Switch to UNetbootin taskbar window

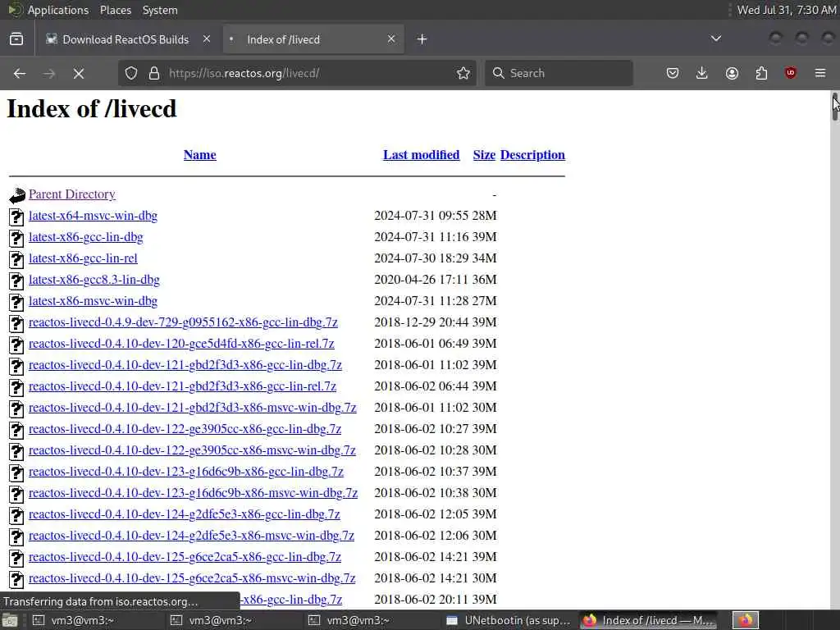click(x=509, y=620)
